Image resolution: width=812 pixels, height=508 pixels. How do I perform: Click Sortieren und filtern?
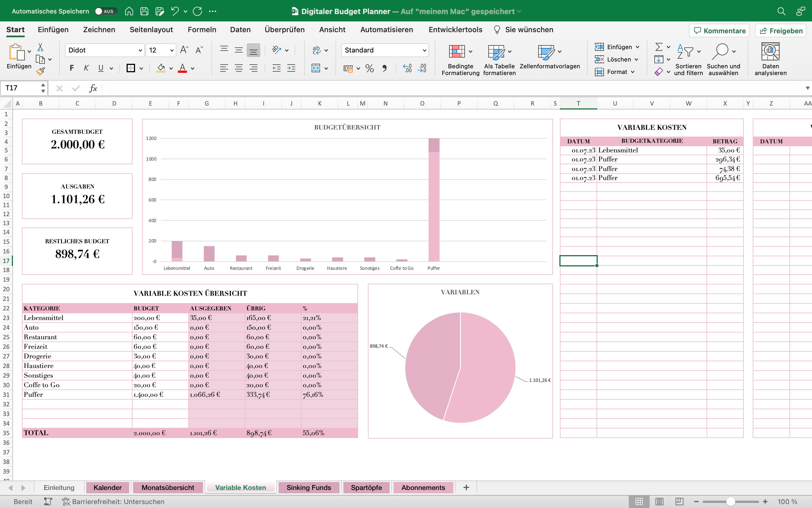688,59
